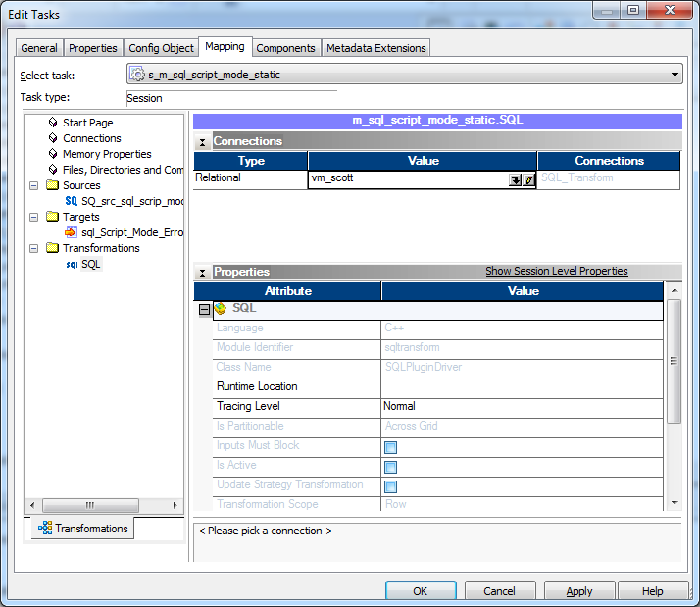Collapse the Targets tree node
700x607 pixels.
pos(34,217)
